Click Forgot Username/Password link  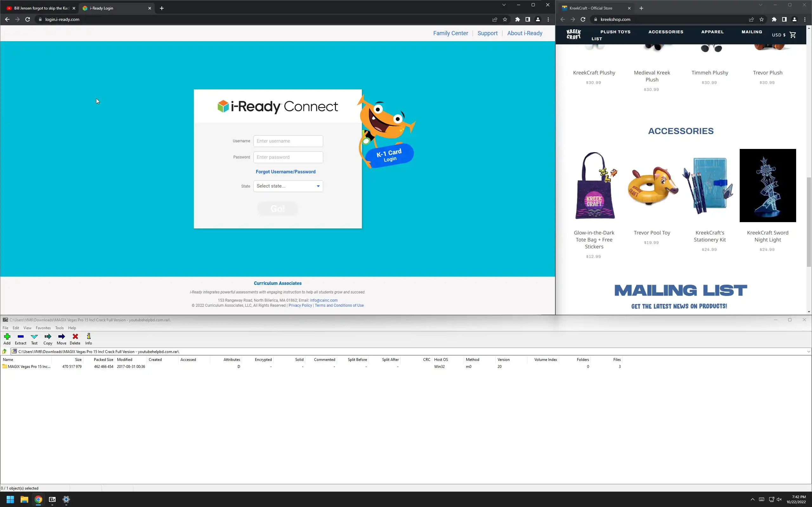coord(285,172)
